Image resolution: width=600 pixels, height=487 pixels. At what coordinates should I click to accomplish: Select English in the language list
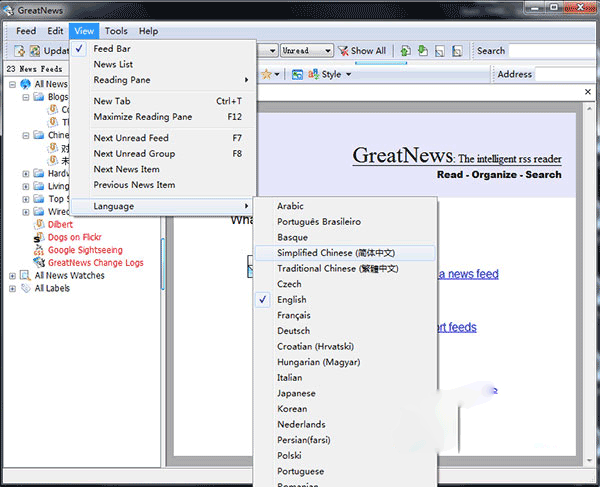pyautogui.click(x=292, y=299)
